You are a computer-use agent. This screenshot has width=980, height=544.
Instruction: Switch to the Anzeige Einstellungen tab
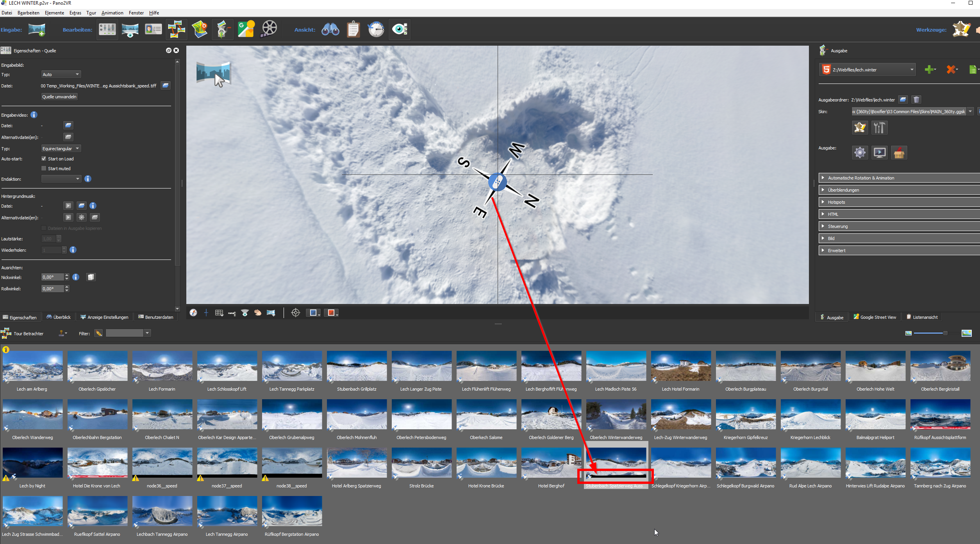coord(104,317)
